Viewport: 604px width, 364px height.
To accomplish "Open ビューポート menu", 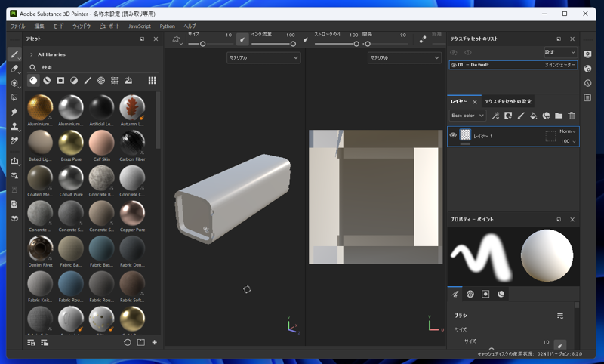I will pyautogui.click(x=109, y=26).
